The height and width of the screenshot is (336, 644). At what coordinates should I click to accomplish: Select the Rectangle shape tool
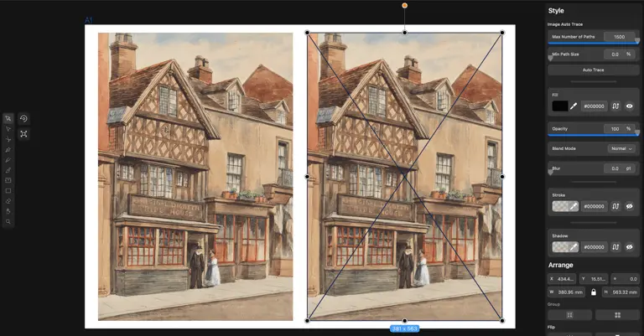click(x=8, y=191)
